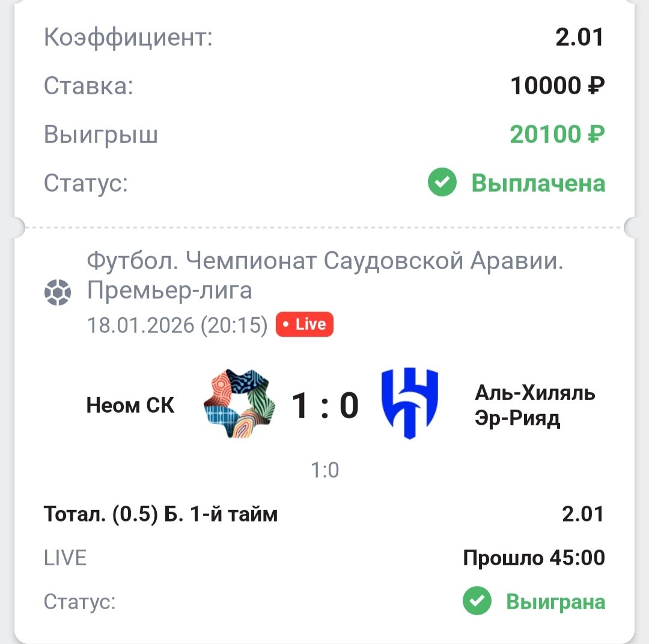This screenshot has width=649, height=644.
Task: Open the Чемпионат Саудовской Аравии league title
Action: pyautogui.click(x=324, y=276)
